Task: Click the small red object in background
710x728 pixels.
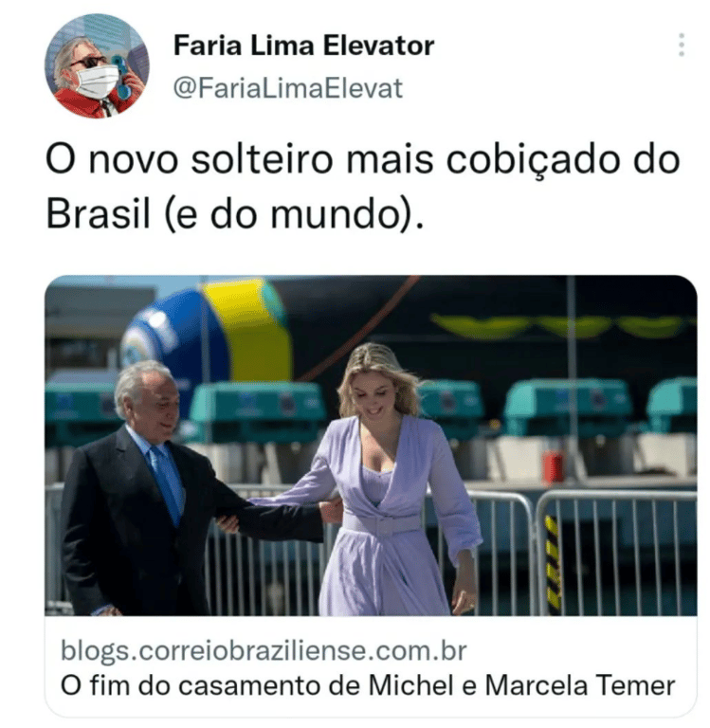Action: (552, 466)
